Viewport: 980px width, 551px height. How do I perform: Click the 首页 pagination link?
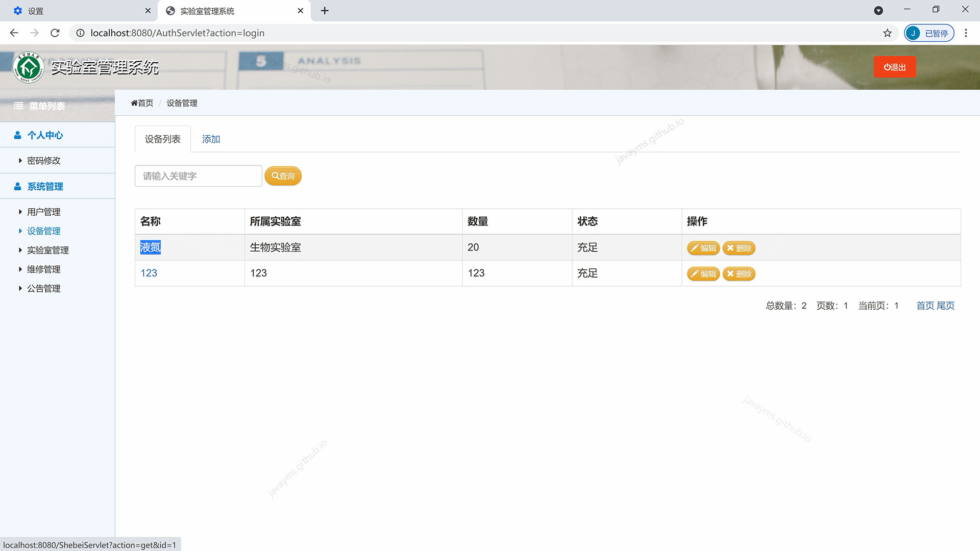pos(925,306)
